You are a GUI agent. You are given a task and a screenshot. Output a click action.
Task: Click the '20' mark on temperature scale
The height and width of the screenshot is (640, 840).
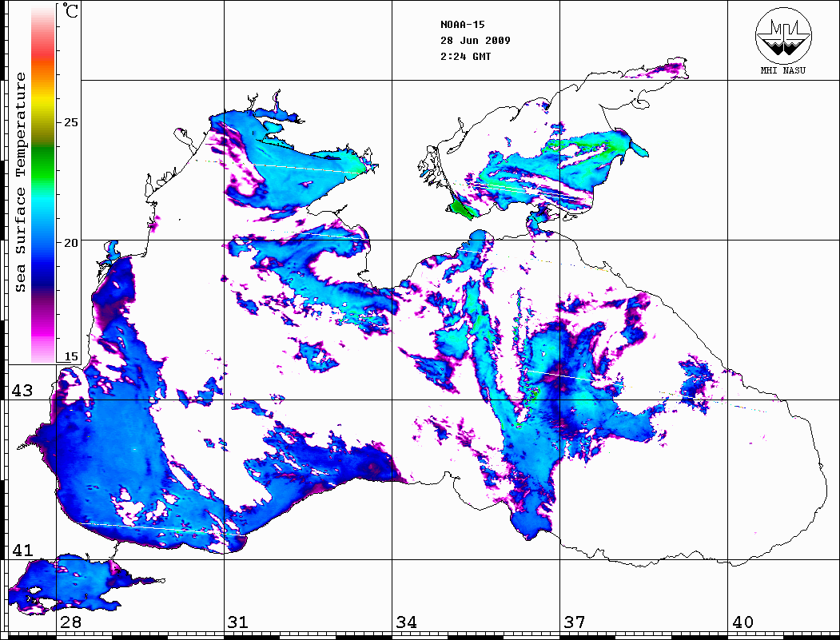click(70, 243)
